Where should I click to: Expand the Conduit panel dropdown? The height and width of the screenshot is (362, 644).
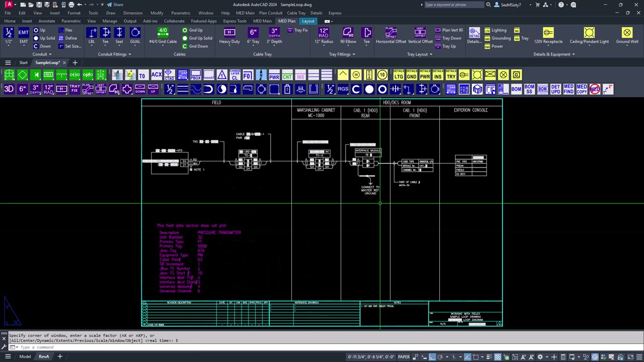point(42,54)
